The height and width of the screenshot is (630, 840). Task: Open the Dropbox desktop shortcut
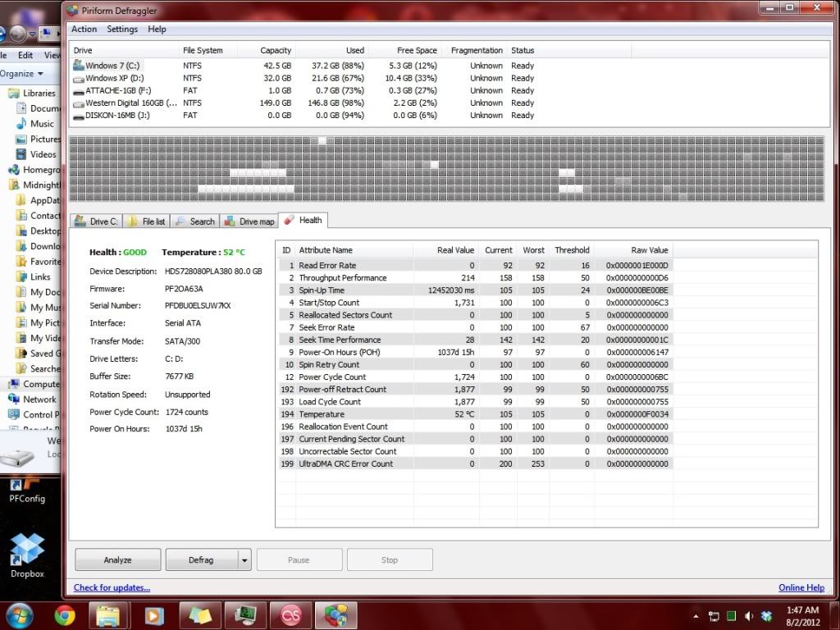coord(27,555)
